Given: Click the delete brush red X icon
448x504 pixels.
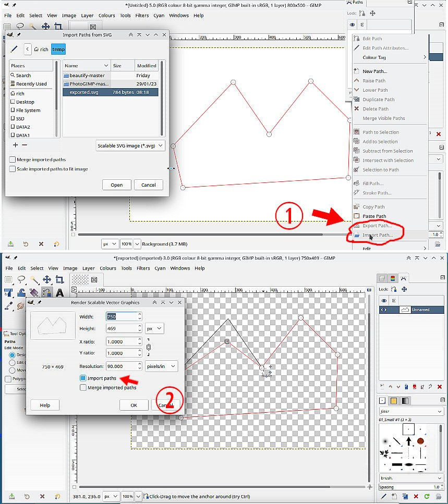Looking at the screenshot, I should point(416,496).
